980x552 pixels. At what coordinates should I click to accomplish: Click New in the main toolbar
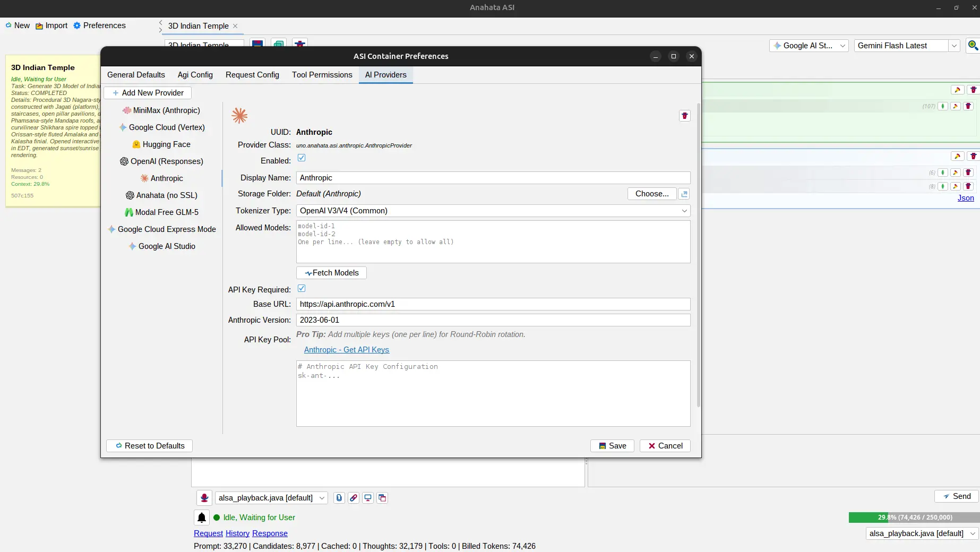(x=18, y=25)
